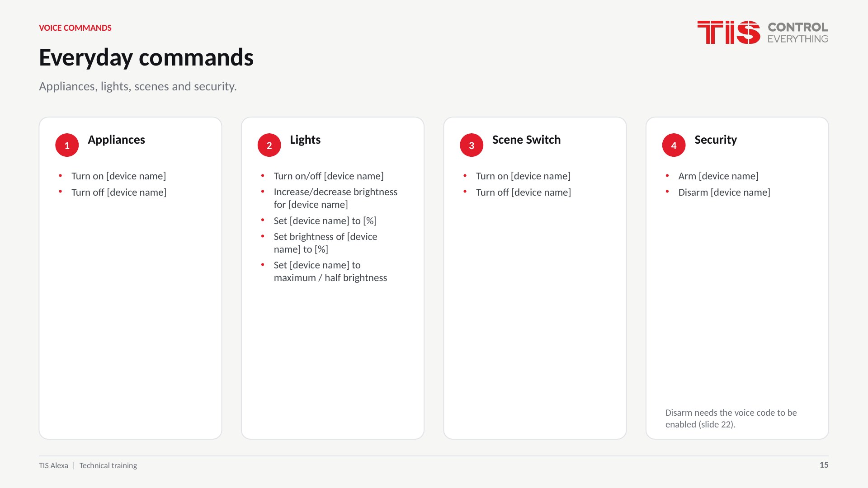Click the red number 1 badge
The height and width of the screenshot is (488, 868).
[x=67, y=145]
